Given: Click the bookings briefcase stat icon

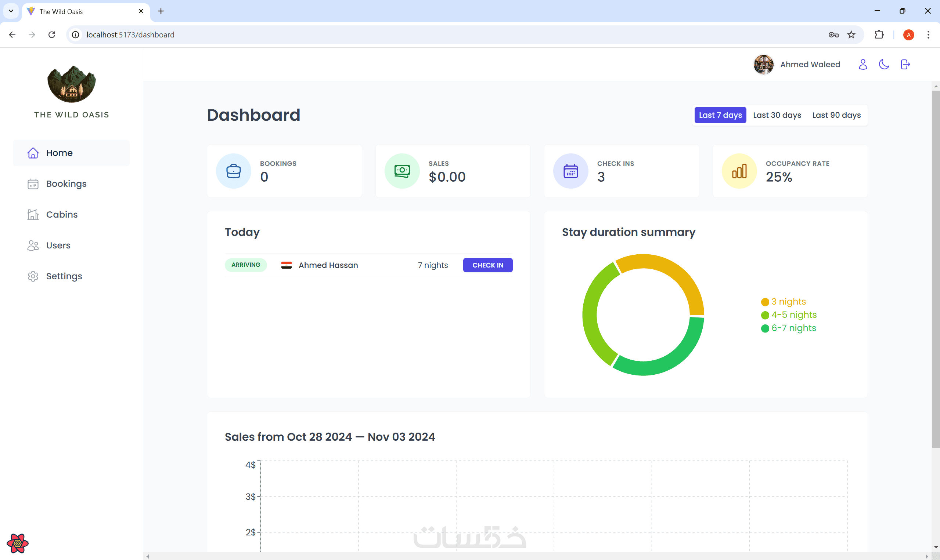Looking at the screenshot, I should (233, 171).
